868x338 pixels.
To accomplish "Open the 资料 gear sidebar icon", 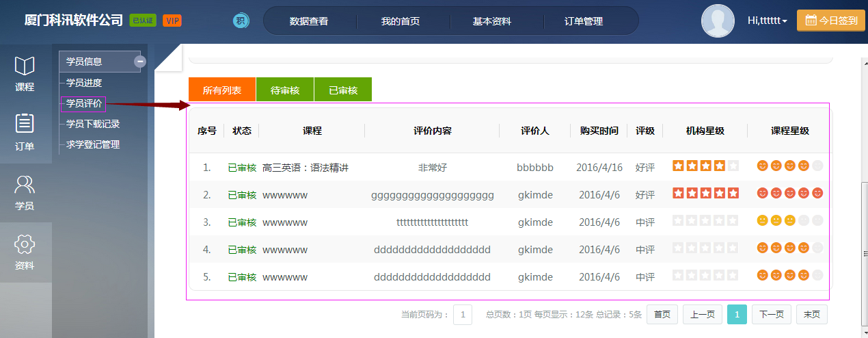I will click(x=25, y=244).
